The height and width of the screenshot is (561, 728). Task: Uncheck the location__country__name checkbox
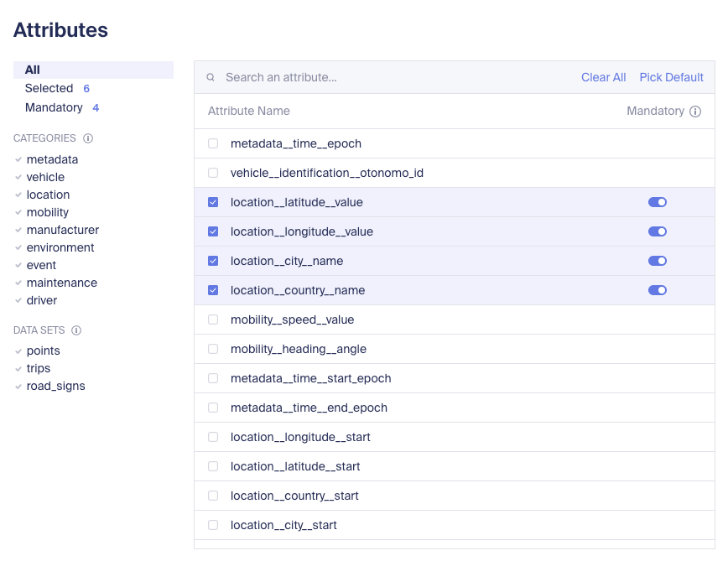(213, 290)
